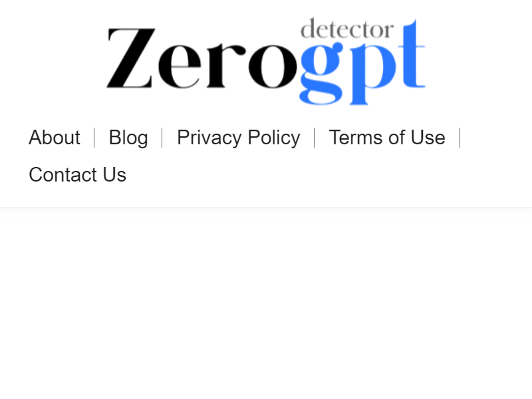Select the Contact Us link
The image size is (532, 399).
(x=77, y=174)
